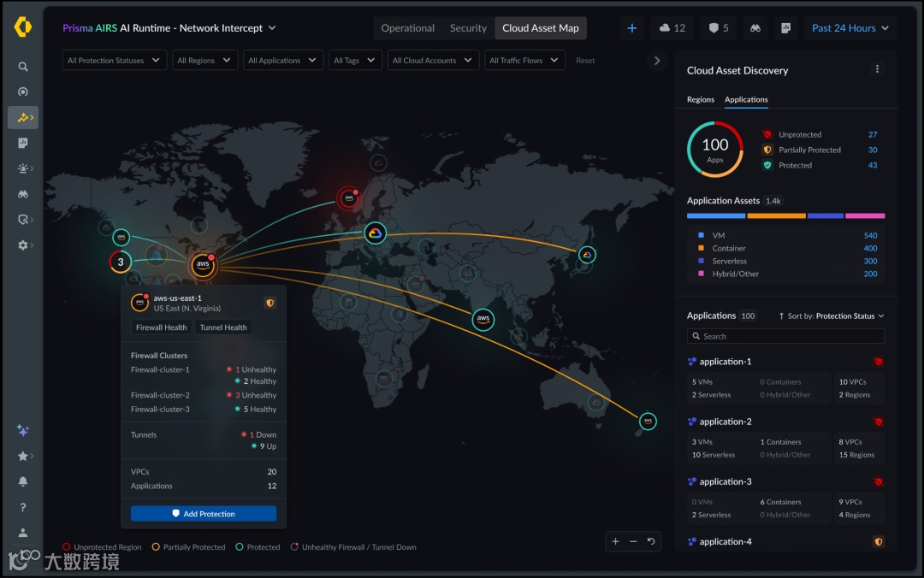Select the Google Cloud node over Europe
The width and height of the screenshot is (924, 578).
(x=375, y=233)
